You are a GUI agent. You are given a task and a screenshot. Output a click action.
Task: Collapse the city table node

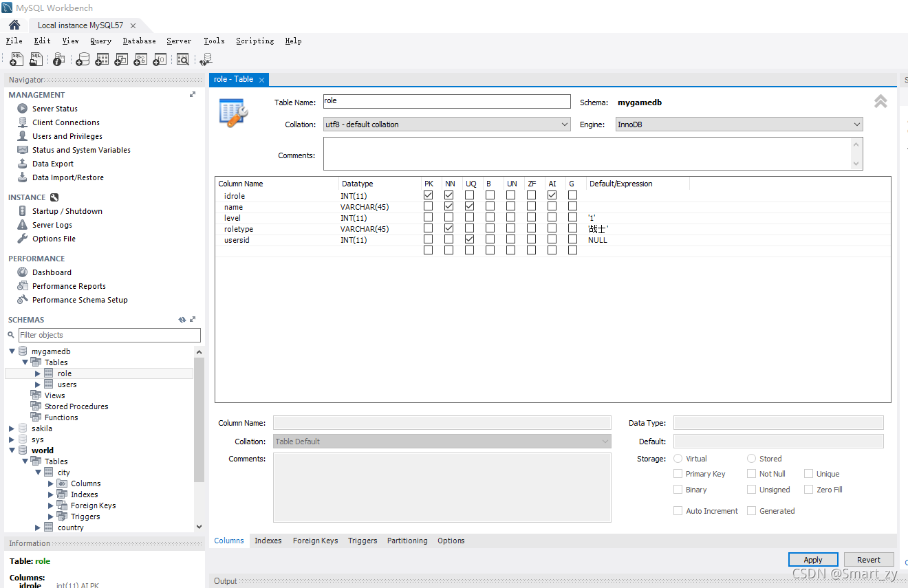39,472
